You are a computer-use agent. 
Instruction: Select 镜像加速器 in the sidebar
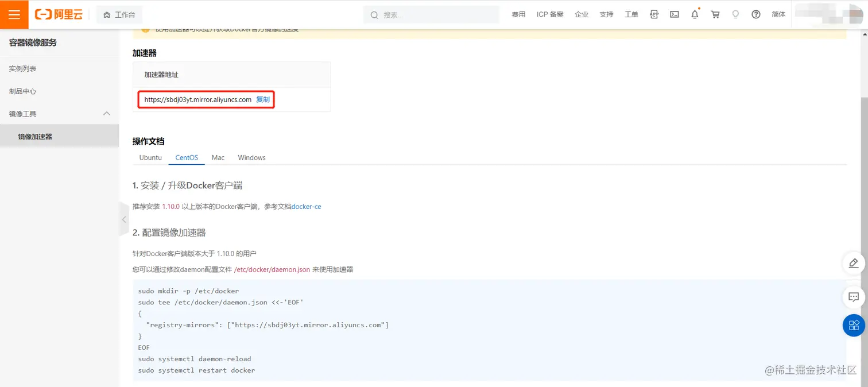click(x=60, y=137)
